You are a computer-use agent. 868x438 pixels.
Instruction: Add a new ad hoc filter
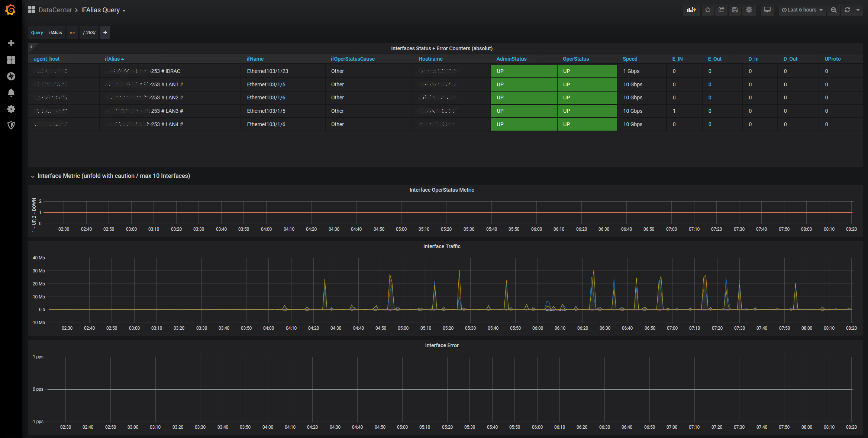tap(105, 33)
